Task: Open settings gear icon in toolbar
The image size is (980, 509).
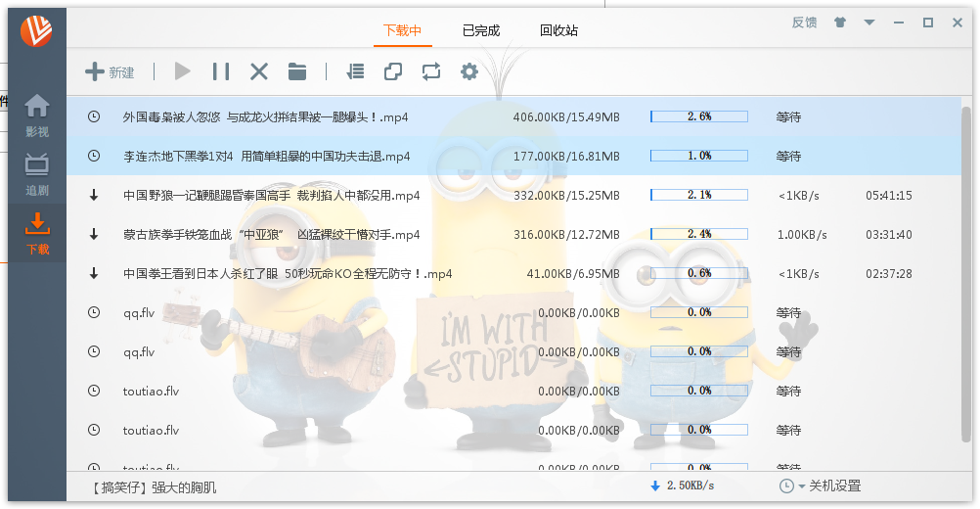Action: tap(469, 71)
